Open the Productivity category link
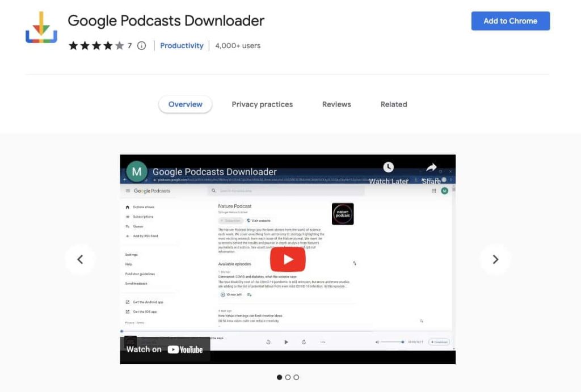 click(182, 45)
